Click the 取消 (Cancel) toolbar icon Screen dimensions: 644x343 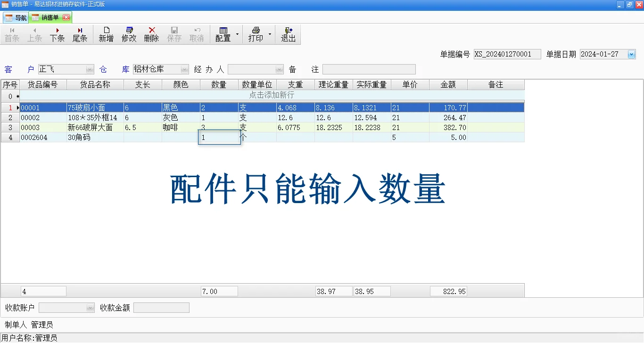(197, 34)
